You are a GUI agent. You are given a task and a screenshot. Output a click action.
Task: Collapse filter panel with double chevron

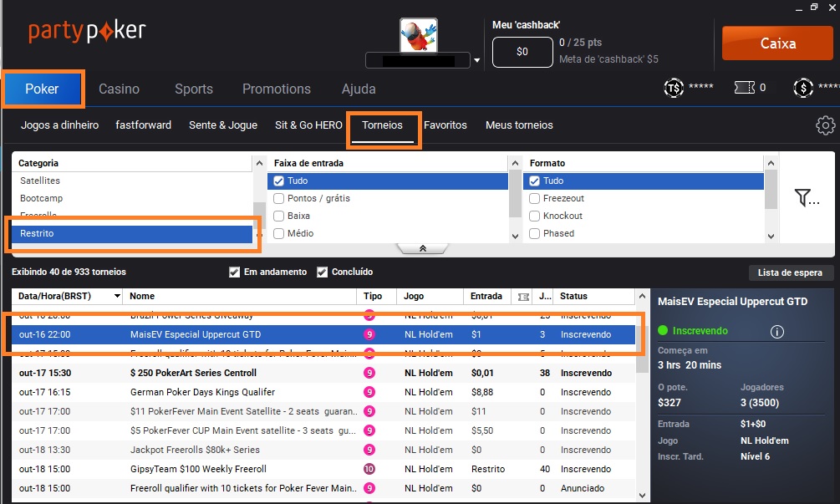point(423,248)
